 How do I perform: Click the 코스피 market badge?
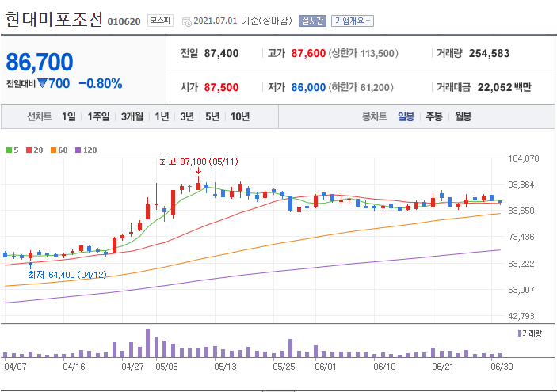coord(160,21)
